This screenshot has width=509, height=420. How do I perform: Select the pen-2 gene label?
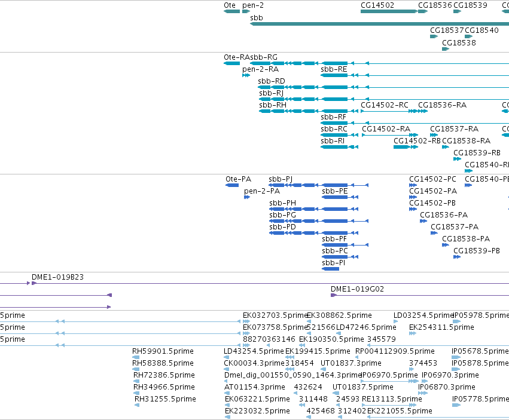(x=253, y=5)
